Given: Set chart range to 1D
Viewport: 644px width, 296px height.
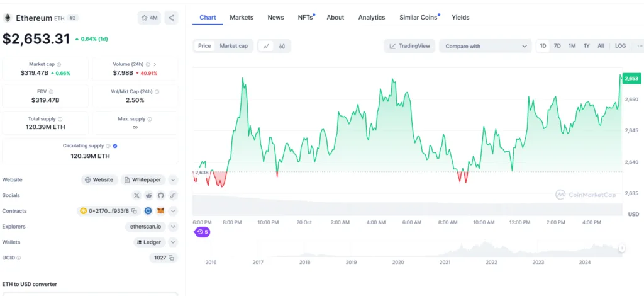Looking at the screenshot, I should click(543, 46).
